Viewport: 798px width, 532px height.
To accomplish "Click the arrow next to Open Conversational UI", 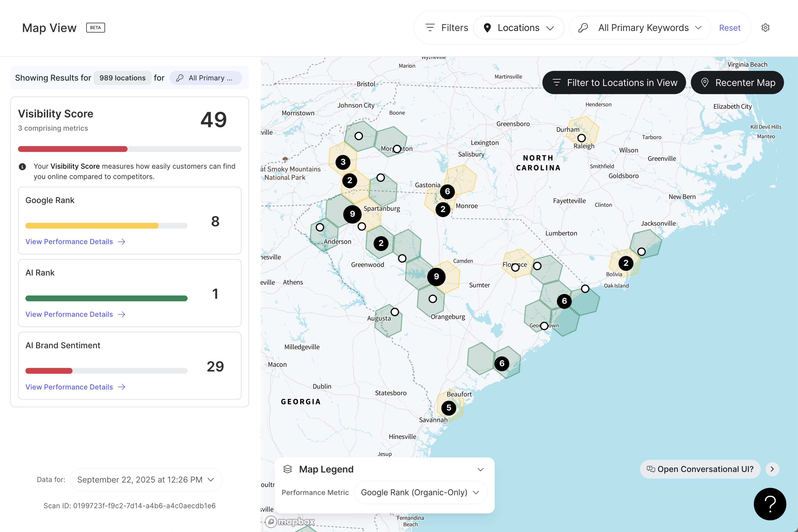I will 772,469.
